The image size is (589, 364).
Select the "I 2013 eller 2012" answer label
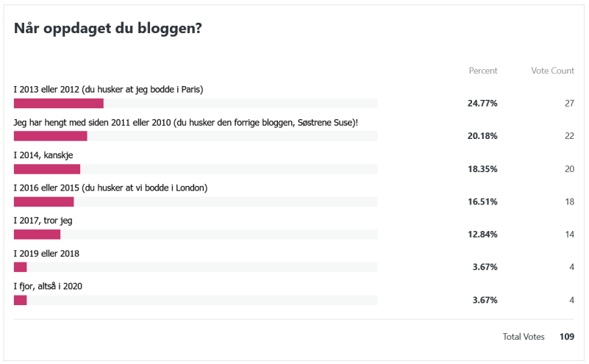click(108, 90)
